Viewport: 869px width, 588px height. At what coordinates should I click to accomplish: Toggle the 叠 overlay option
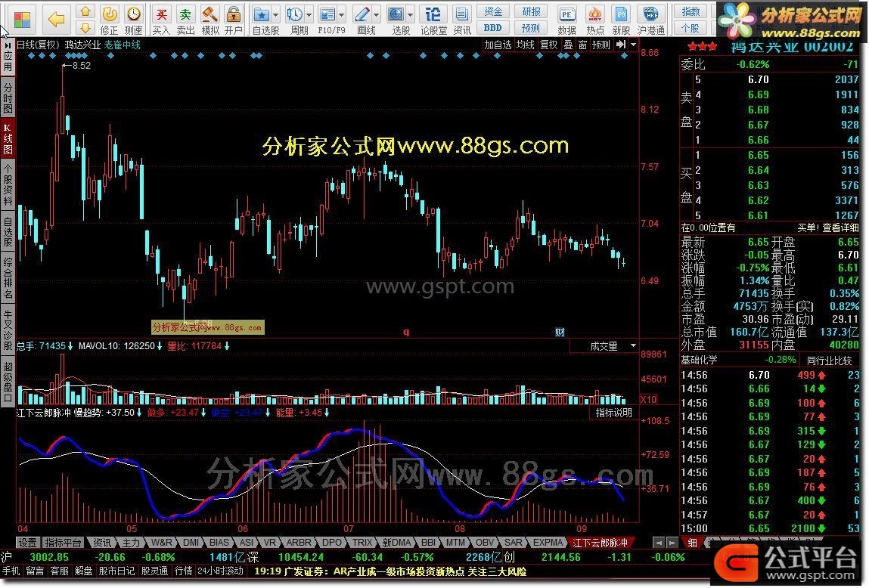[568, 45]
